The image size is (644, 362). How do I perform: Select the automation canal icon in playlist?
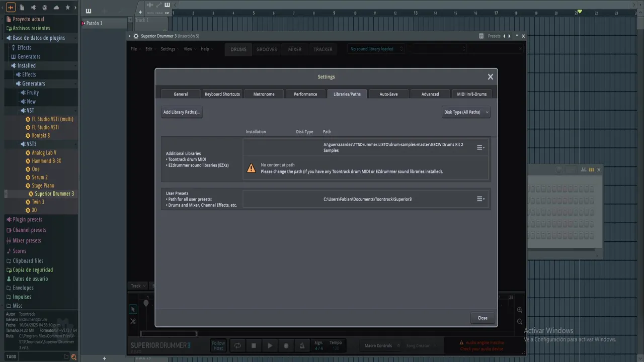click(x=158, y=5)
